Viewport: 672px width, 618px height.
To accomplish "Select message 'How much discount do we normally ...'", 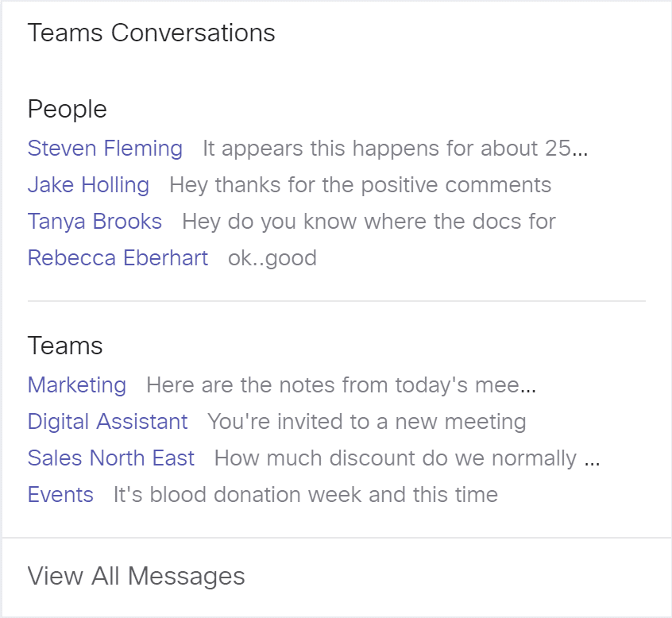I will tap(407, 458).
